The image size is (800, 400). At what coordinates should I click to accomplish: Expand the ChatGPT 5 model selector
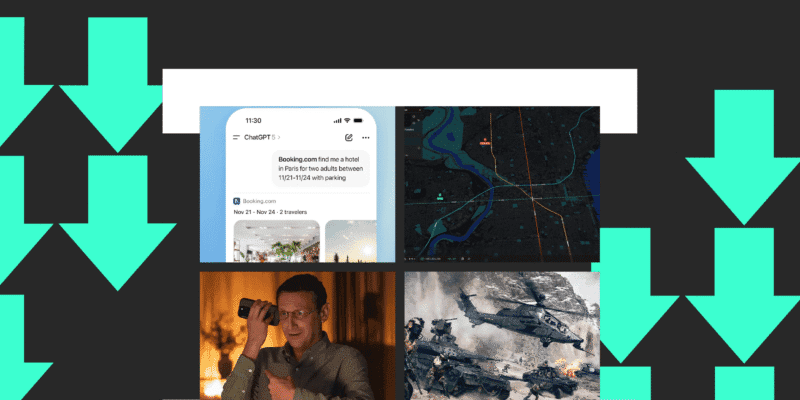click(x=262, y=137)
